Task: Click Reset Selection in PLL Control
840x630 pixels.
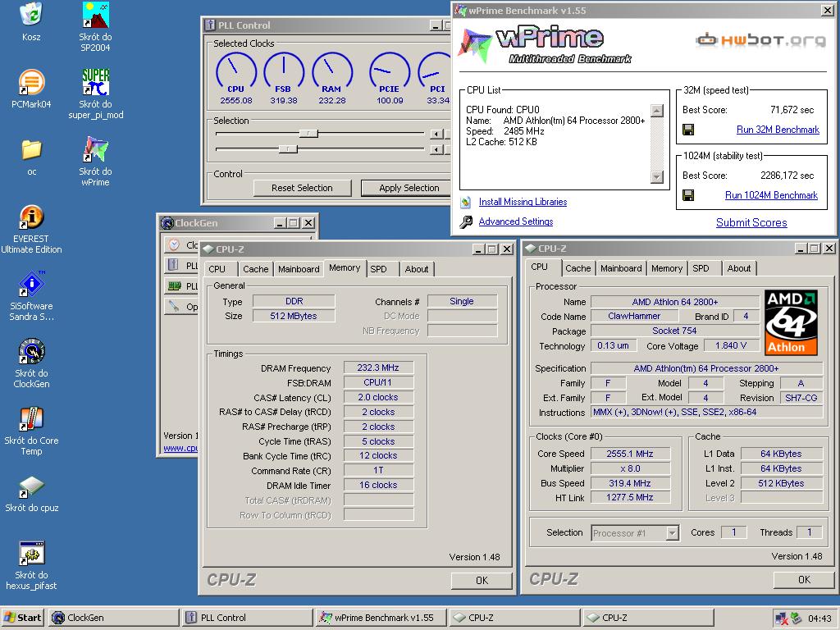Action: [302, 188]
